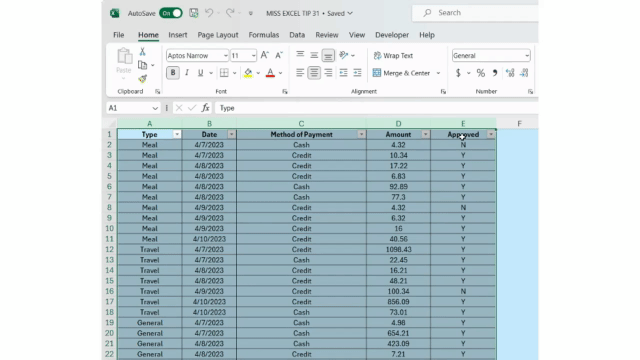
Task: Open Clipboard pane launcher
Action: click(x=158, y=92)
